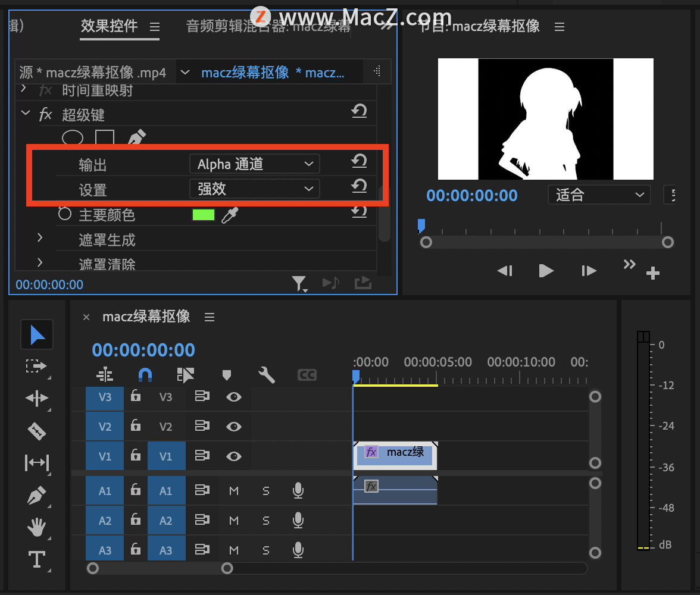700x595 pixels.
Task: Click the 主要颜色 green swatch
Action: point(204,215)
